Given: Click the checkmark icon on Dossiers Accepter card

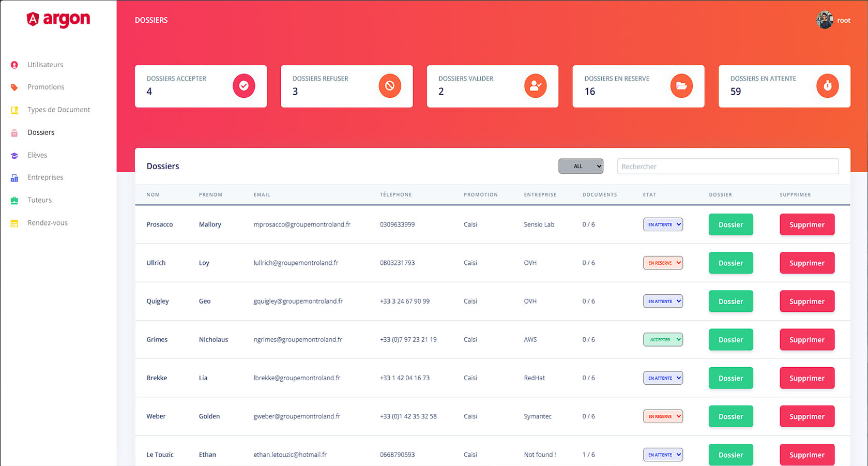Looking at the screenshot, I should [x=243, y=86].
